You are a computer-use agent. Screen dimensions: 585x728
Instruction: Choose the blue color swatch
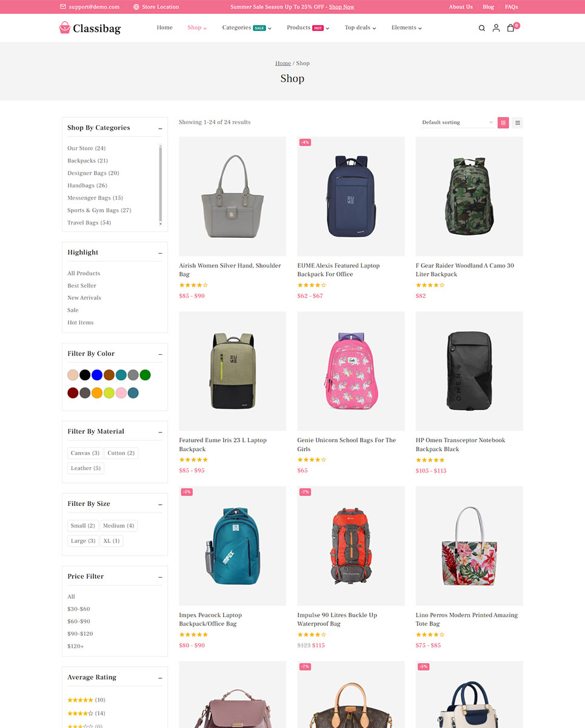pos(97,375)
